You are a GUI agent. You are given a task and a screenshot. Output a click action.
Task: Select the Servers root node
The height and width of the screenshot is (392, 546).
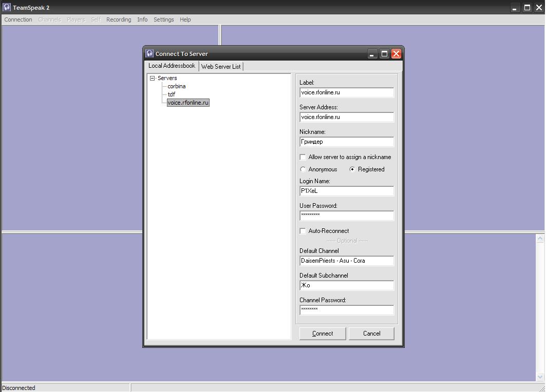click(x=167, y=79)
